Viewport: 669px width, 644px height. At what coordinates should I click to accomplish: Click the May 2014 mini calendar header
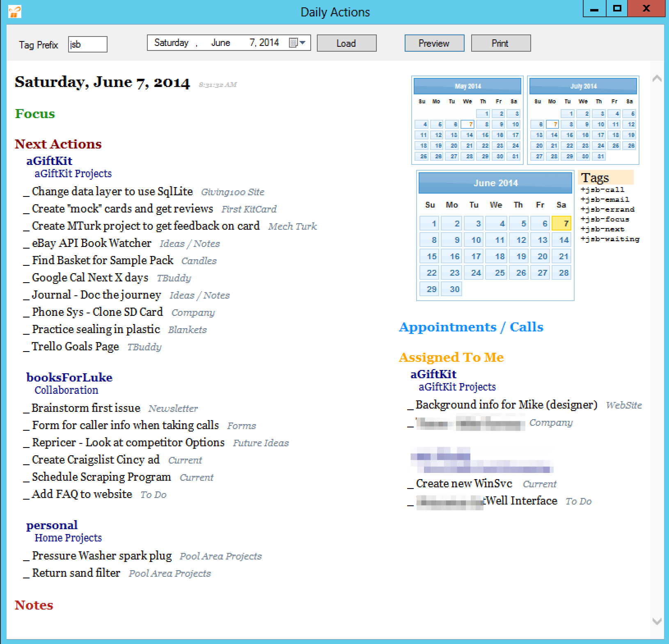pos(467,86)
